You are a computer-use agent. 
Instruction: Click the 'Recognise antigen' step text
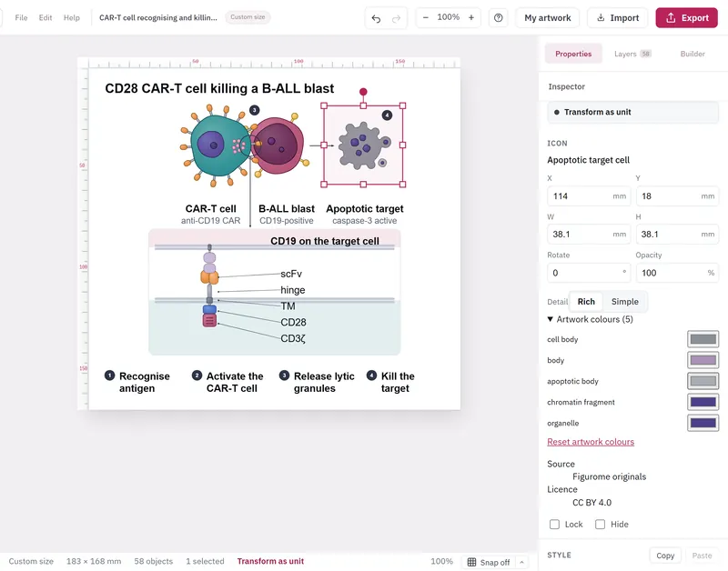click(x=144, y=382)
